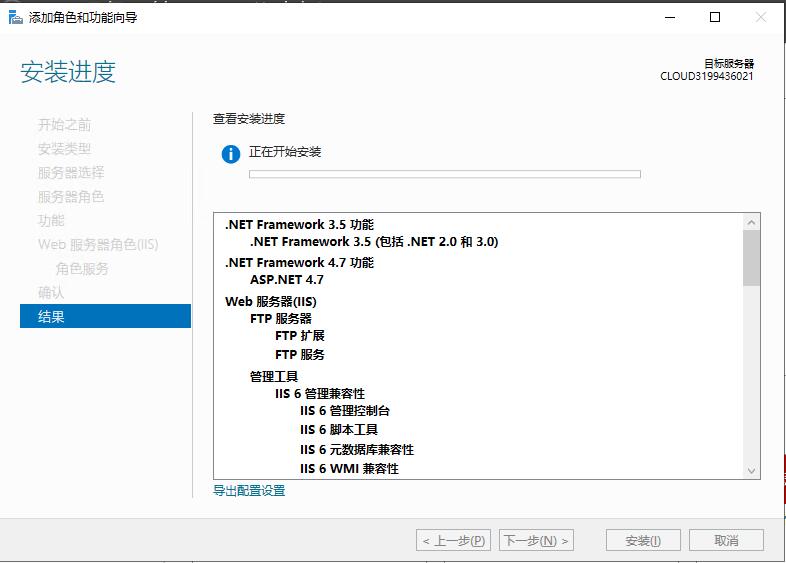This screenshot has height=563, width=786.
Task: Click the IIS 6 管理控制台 entry
Action: click(345, 411)
